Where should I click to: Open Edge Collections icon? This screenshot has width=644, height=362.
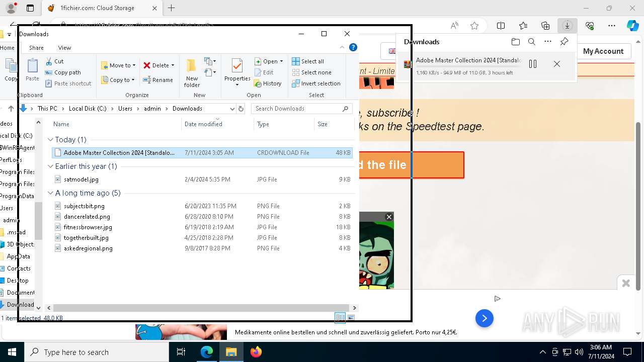coord(545,26)
